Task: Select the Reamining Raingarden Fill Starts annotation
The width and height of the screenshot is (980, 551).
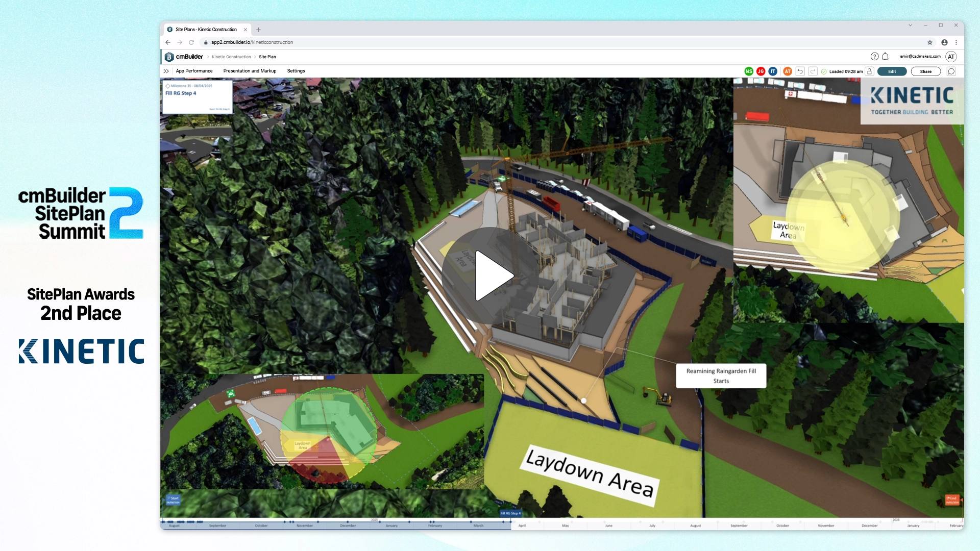Action: click(721, 376)
